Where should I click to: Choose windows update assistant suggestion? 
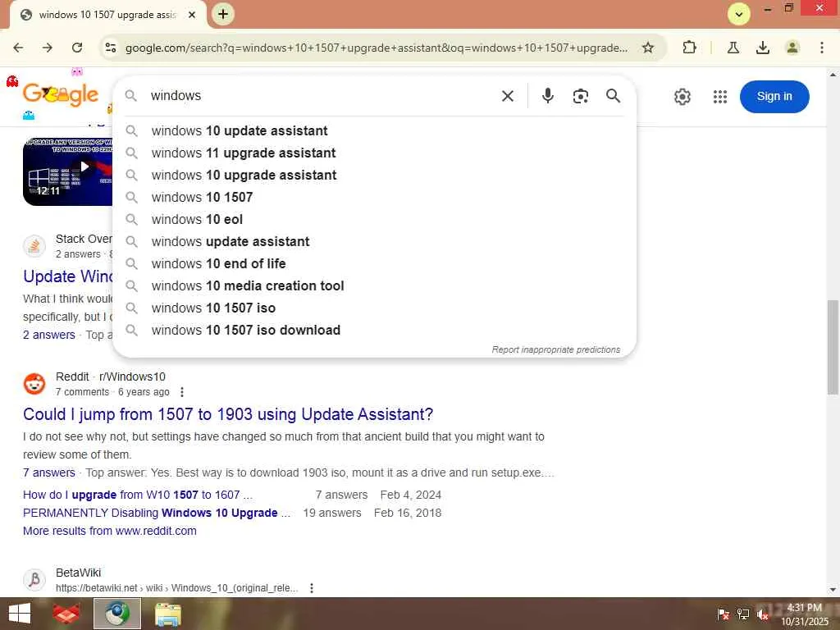click(374, 242)
